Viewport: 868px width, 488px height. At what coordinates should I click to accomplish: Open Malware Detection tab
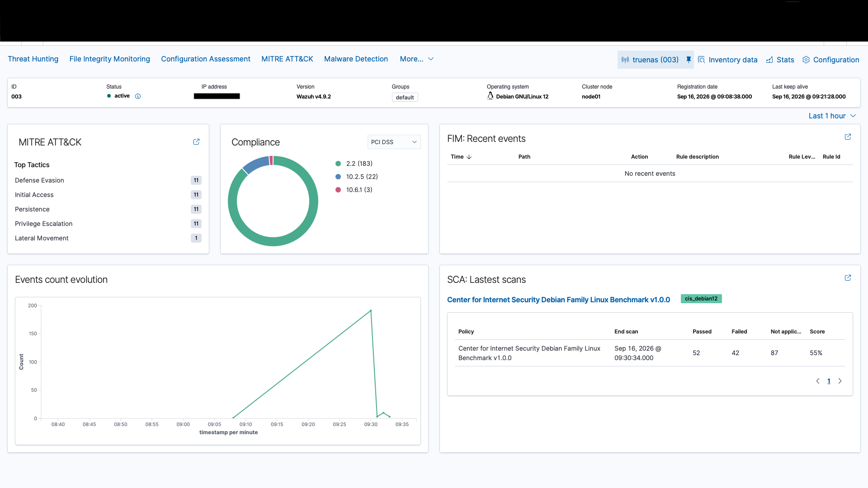click(356, 59)
